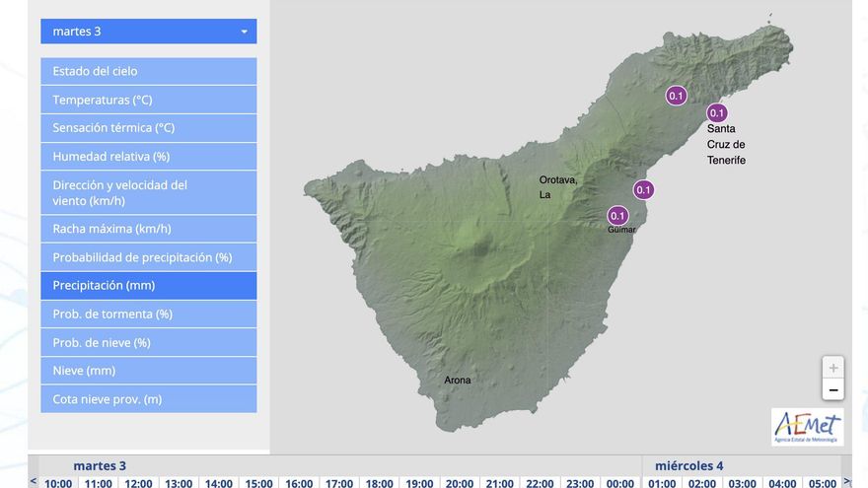Click the 0.1 coastal marker northeast of Güímar

[643, 189]
